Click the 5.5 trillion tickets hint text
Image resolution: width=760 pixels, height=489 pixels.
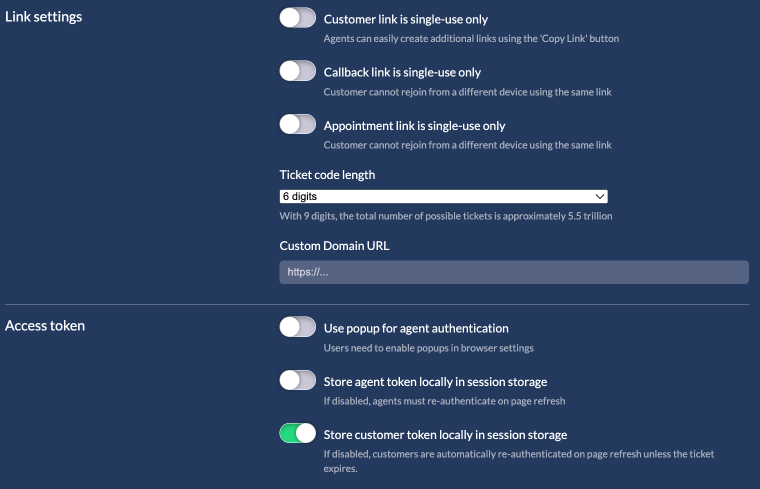click(x=445, y=216)
